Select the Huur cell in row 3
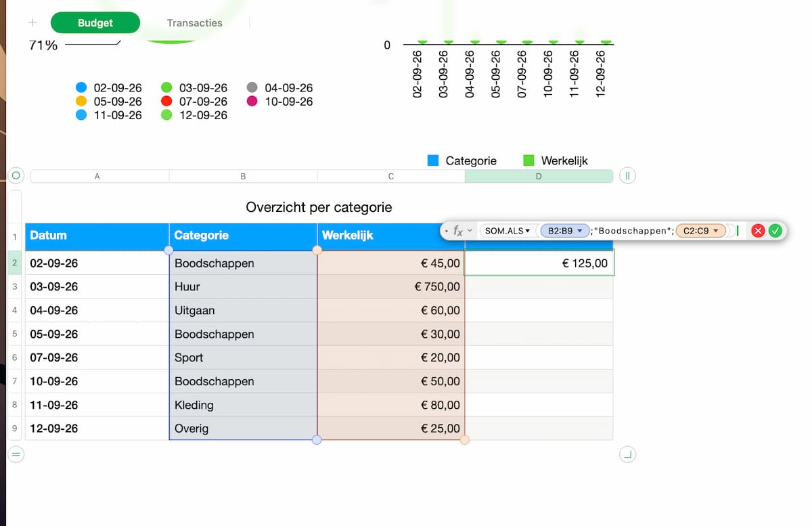Viewport: 812px width, 526px height. pyautogui.click(x=243, y=286)
